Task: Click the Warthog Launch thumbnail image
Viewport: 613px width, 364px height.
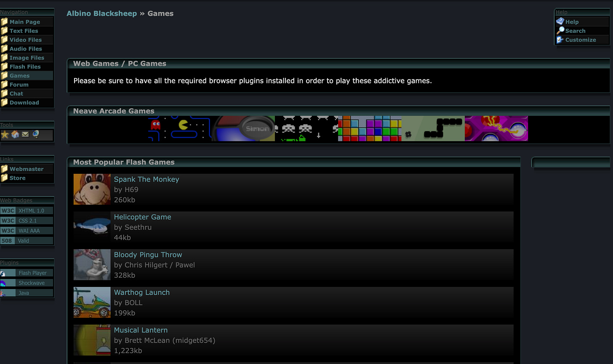Action: click(x=92, y=303)
